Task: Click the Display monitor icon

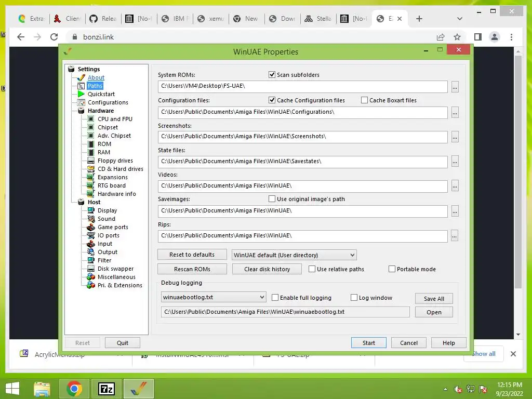Action: click(x=91, y=210)
